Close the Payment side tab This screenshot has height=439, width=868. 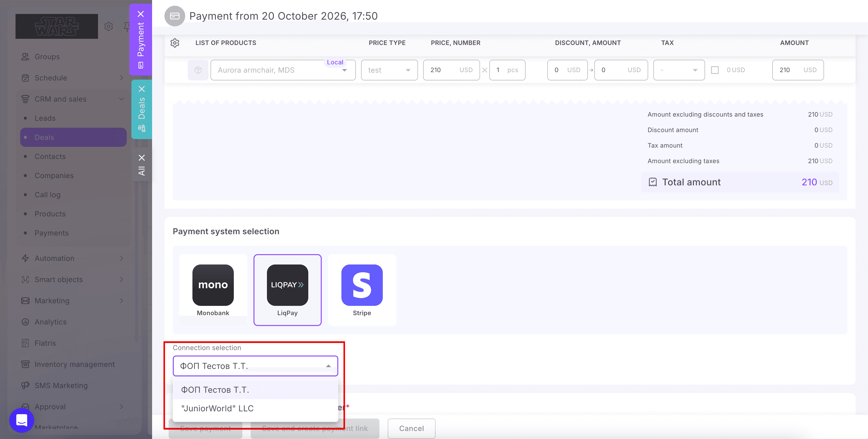point(141,14)
